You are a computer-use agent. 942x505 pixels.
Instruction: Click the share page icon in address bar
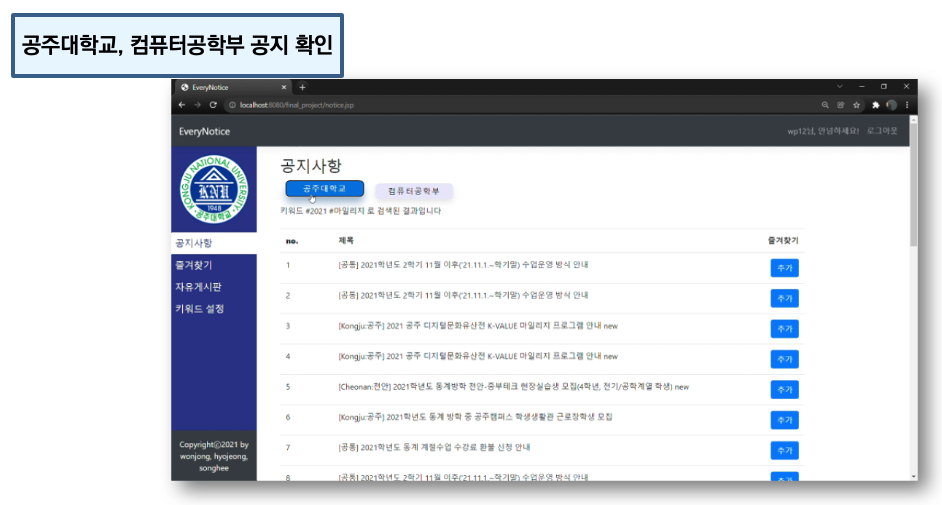click(840, 105)
